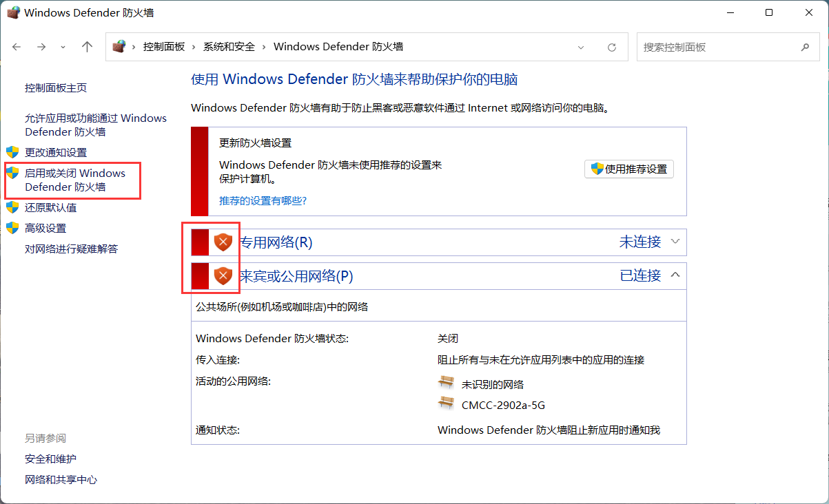Open the 系统和安全 breadcrumb

tap(229, 47)
